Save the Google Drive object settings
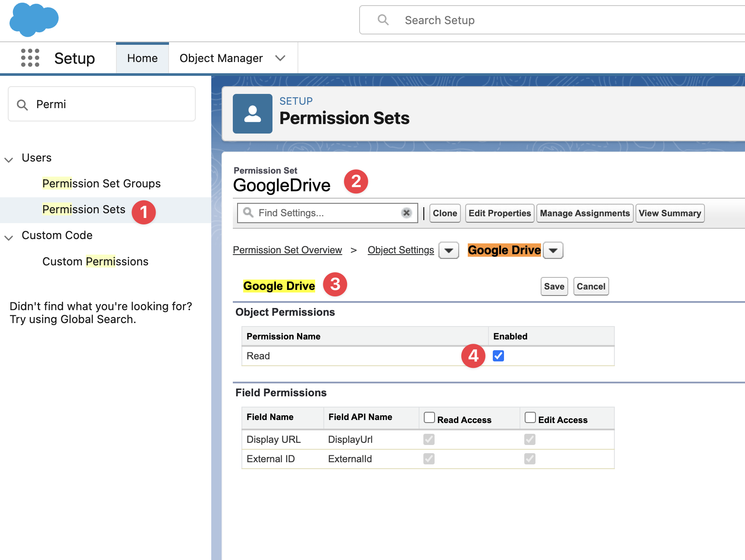Image resolution: width=745 pixels, height=560 pixels. [x=554, y=286]
